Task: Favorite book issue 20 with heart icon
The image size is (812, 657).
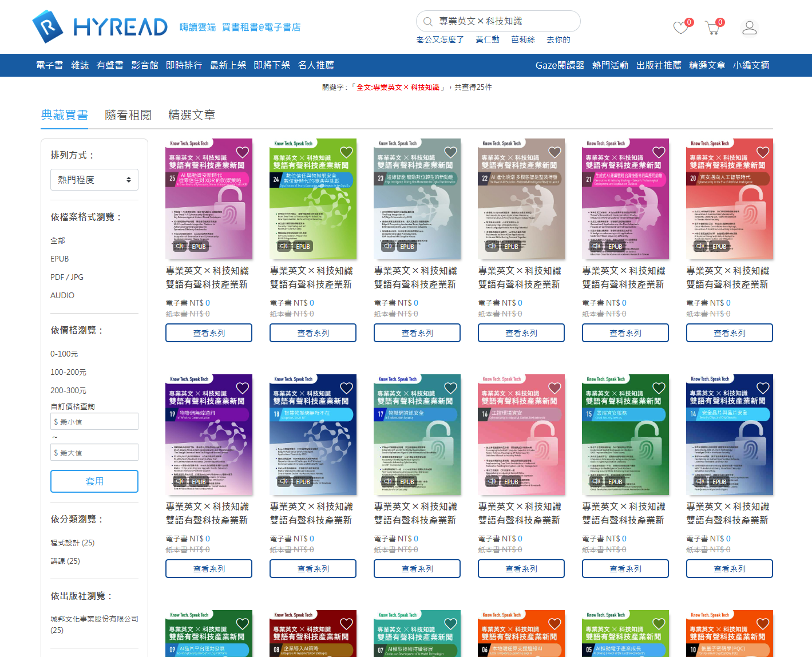Action: click(763, 152)
